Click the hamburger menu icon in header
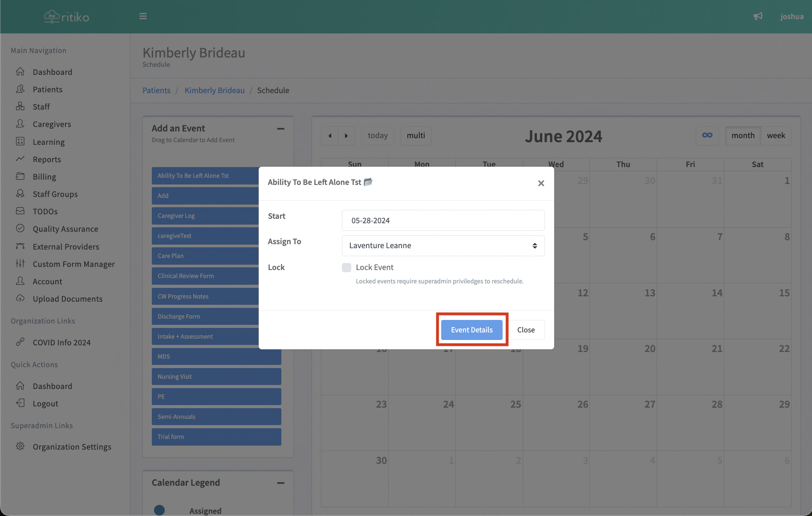The width and height of the screenshot is (812, 516). [143, 16]
